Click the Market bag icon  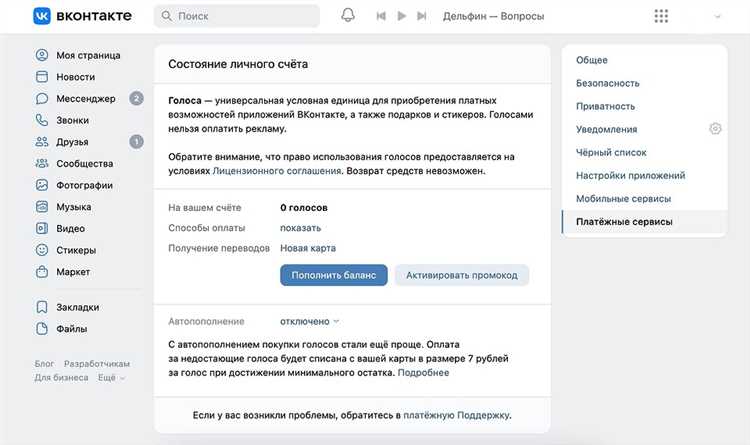(x=42, y=271)
